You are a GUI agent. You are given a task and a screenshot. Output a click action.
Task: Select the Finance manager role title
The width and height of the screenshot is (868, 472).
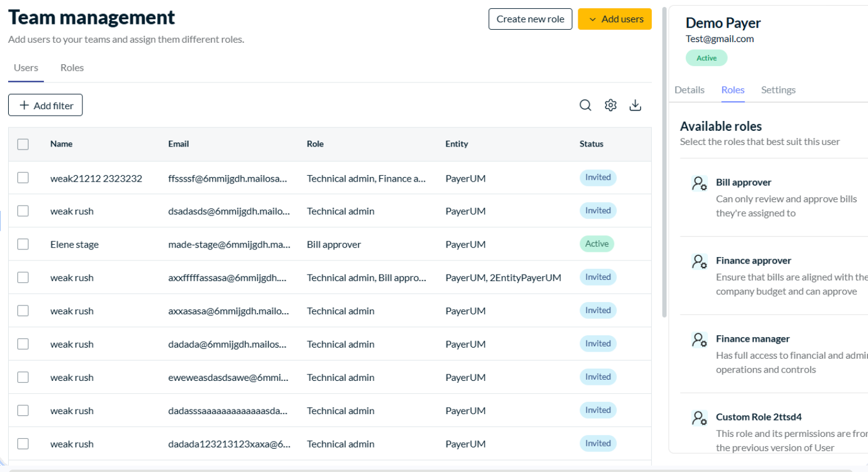tap(753, 339)
